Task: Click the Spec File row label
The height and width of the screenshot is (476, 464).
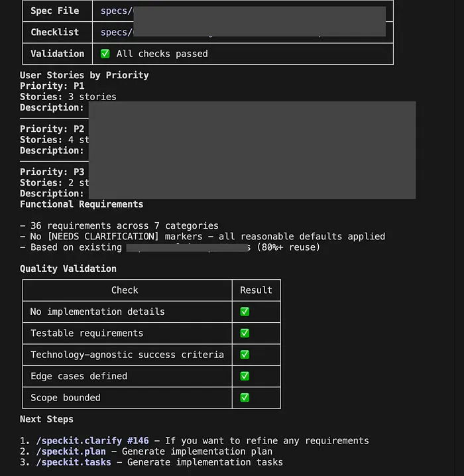Action: click(54, 11)
